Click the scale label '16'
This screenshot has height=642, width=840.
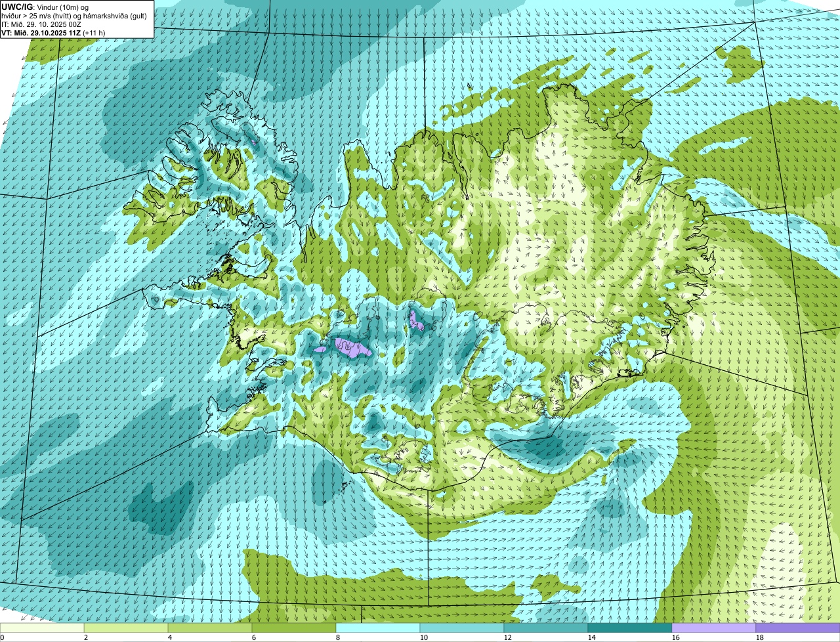pos(676,637)
